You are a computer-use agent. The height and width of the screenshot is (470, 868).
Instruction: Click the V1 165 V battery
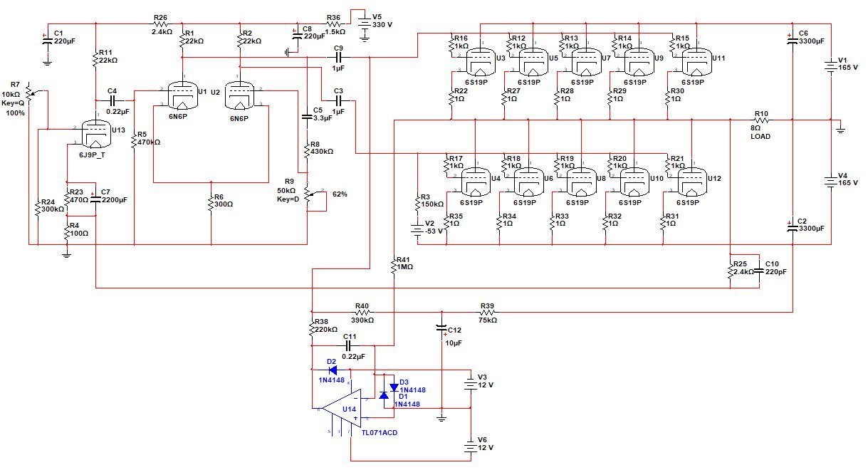[831, 67]
